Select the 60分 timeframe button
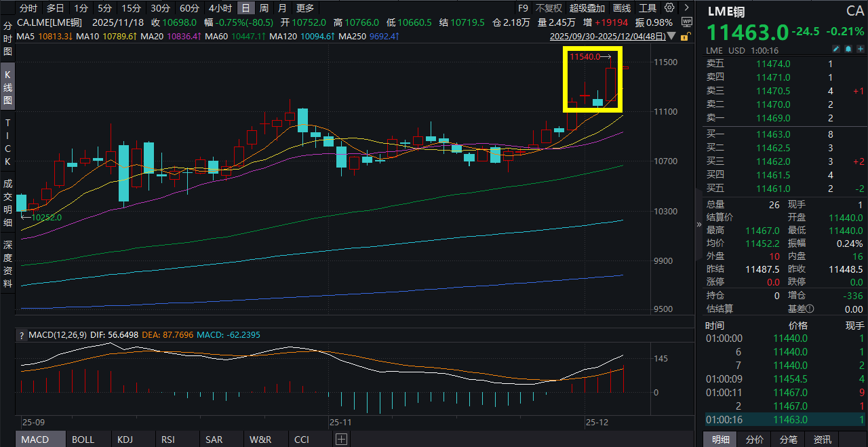This screenshot has height=447, width=868. point(189,8)
